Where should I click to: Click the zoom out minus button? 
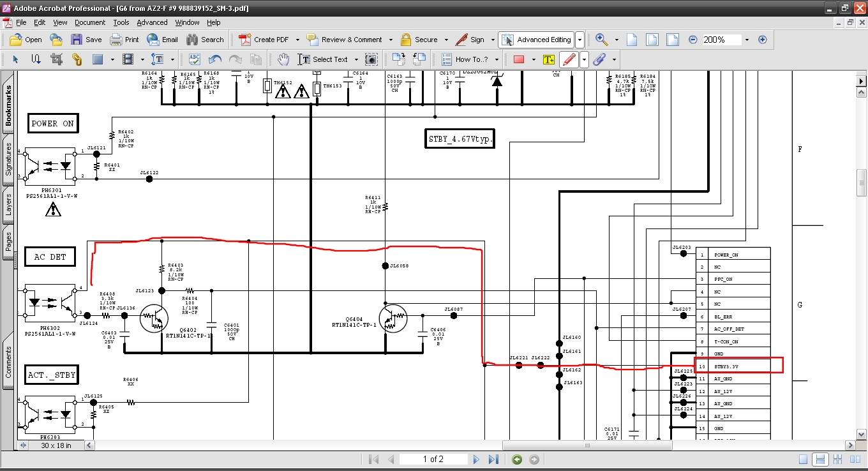click(x=693, y=40)
